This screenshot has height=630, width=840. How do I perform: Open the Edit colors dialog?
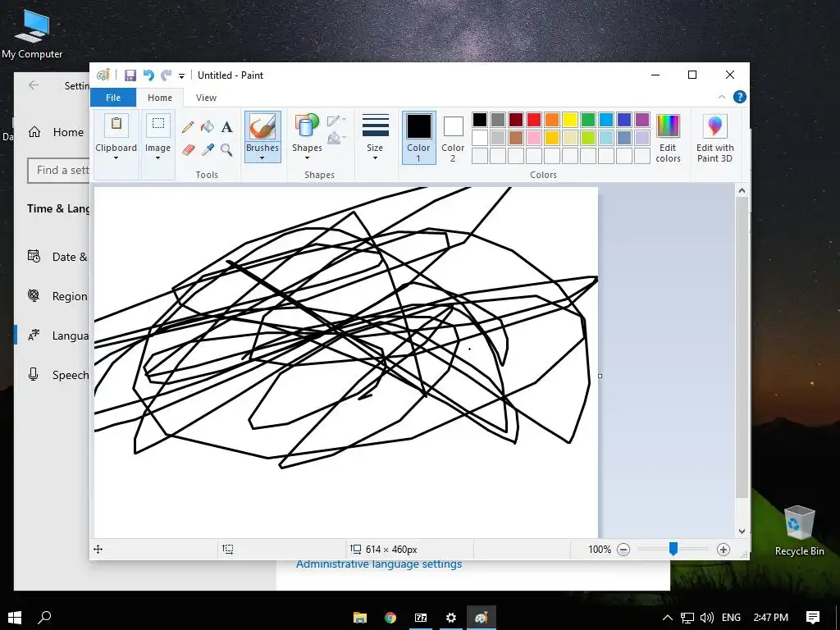tap(668, 139)
